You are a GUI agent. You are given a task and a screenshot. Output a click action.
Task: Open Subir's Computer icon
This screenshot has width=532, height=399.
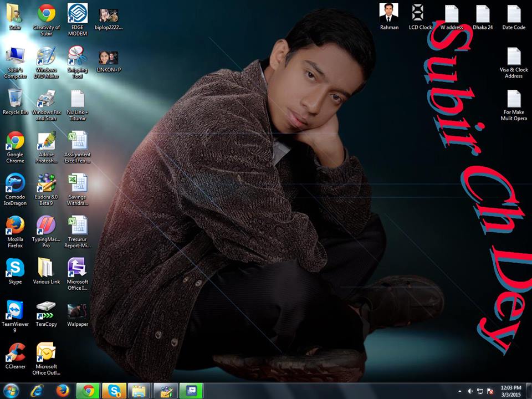15,63
